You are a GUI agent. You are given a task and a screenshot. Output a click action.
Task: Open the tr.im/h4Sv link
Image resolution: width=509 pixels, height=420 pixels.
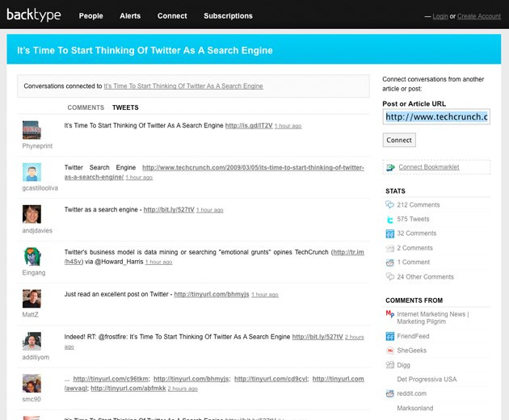349,252
